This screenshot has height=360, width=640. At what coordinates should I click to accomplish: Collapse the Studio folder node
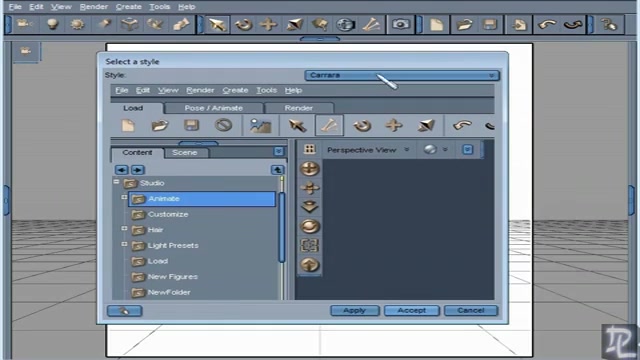click(x=116, y=182)
